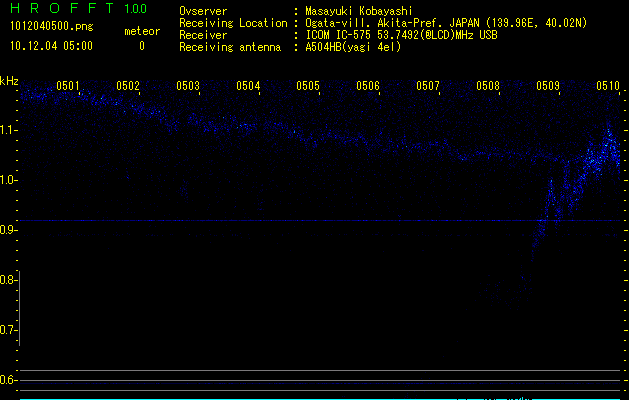Click the meteor count label
This screenshot has height=400, width=629.
click(142, 31)
